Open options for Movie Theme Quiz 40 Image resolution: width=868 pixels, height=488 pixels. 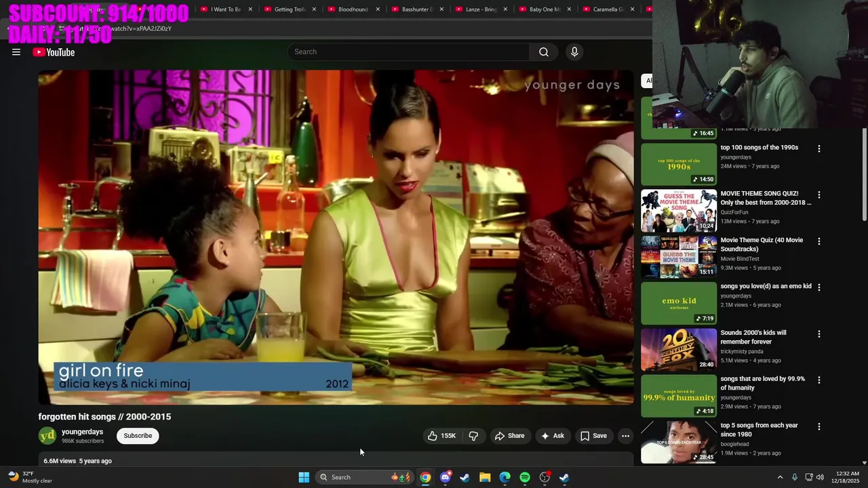pyautogui.click(x=818, y=241)
